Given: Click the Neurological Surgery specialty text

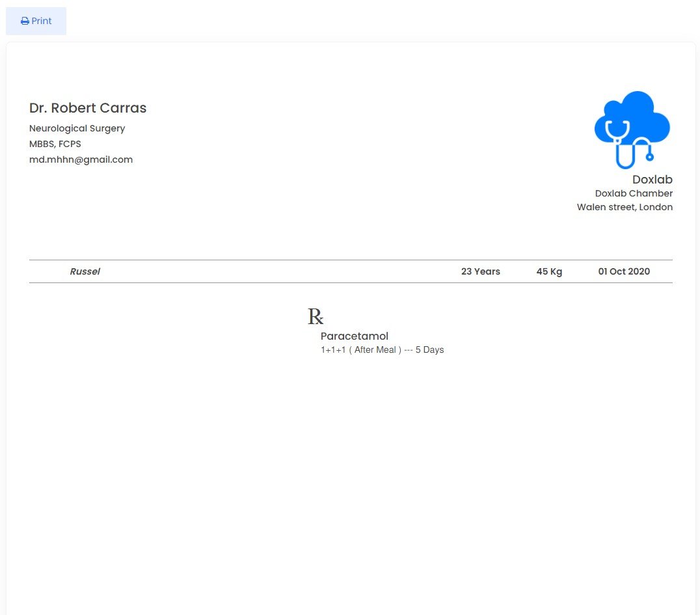Looking at the screenshot, I should (77, 128).
